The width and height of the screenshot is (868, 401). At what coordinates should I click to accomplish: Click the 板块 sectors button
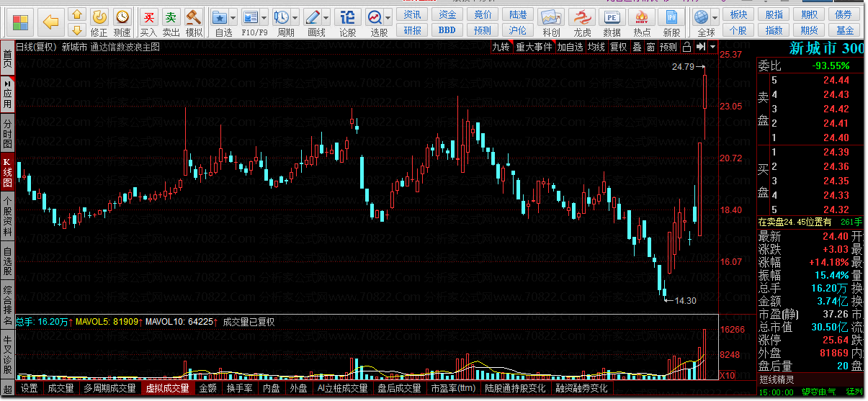coord(738,14)
